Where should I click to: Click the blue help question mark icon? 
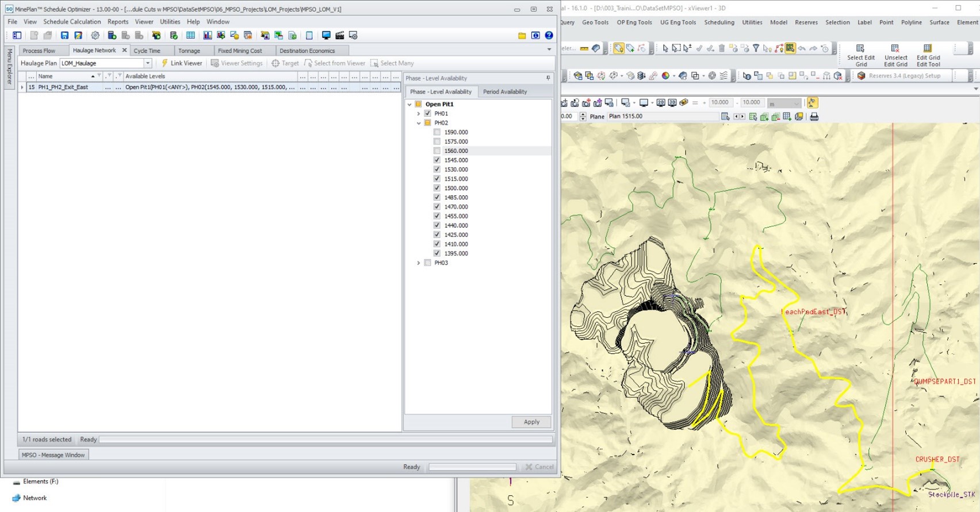(549, 36)
